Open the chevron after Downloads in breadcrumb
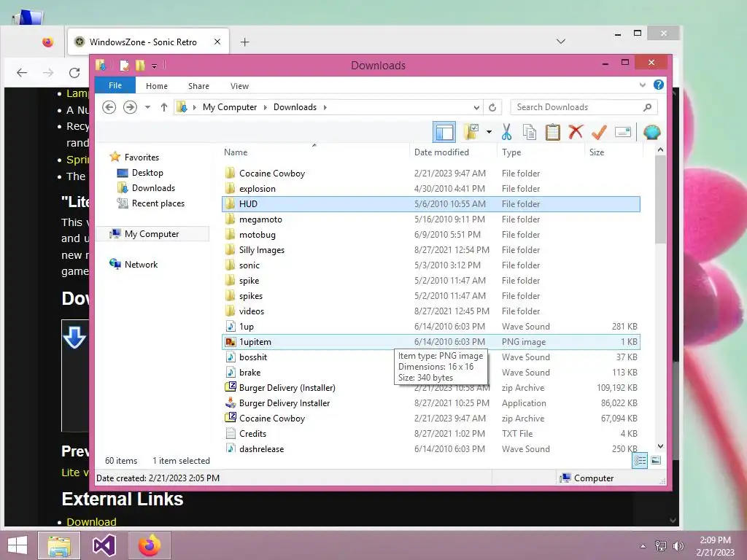747x560 pixels. [325, 107]
